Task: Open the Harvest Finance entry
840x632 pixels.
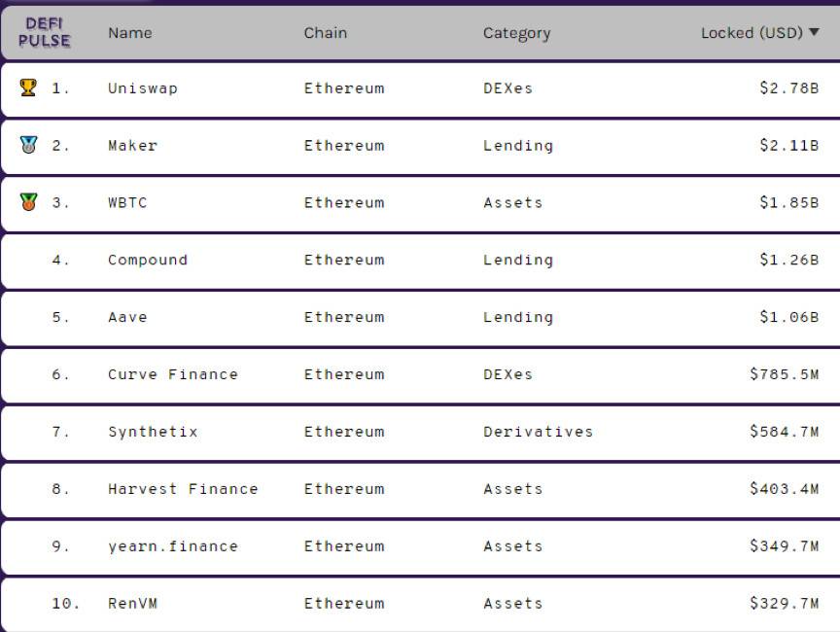Action: (183, 489)
